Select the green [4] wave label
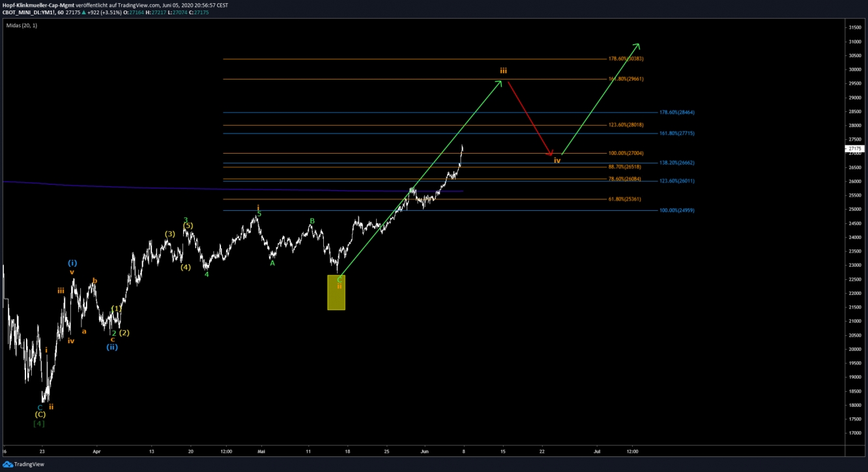The width and height of the screenshot is (868, 472). tap(38, 423)
